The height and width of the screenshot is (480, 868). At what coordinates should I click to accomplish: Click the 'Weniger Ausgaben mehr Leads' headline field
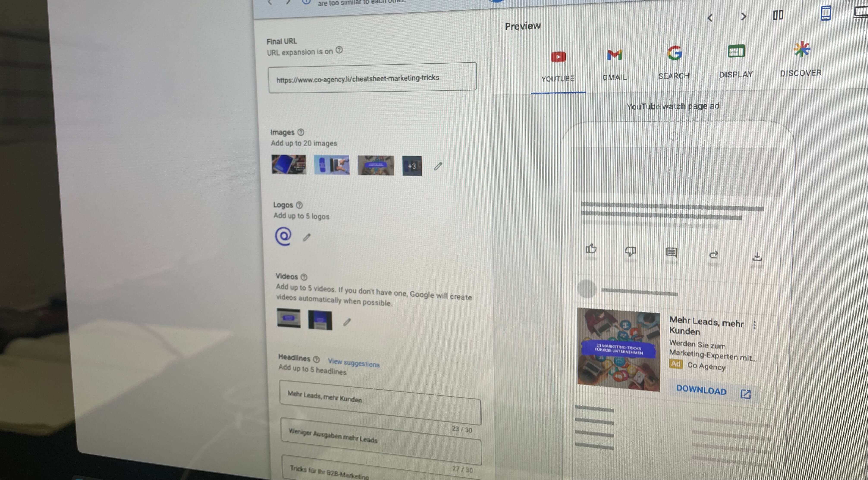(381, 441)
